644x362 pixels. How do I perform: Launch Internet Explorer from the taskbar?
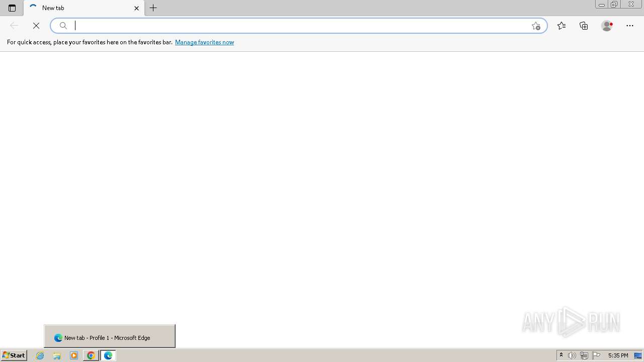[40, 355]
